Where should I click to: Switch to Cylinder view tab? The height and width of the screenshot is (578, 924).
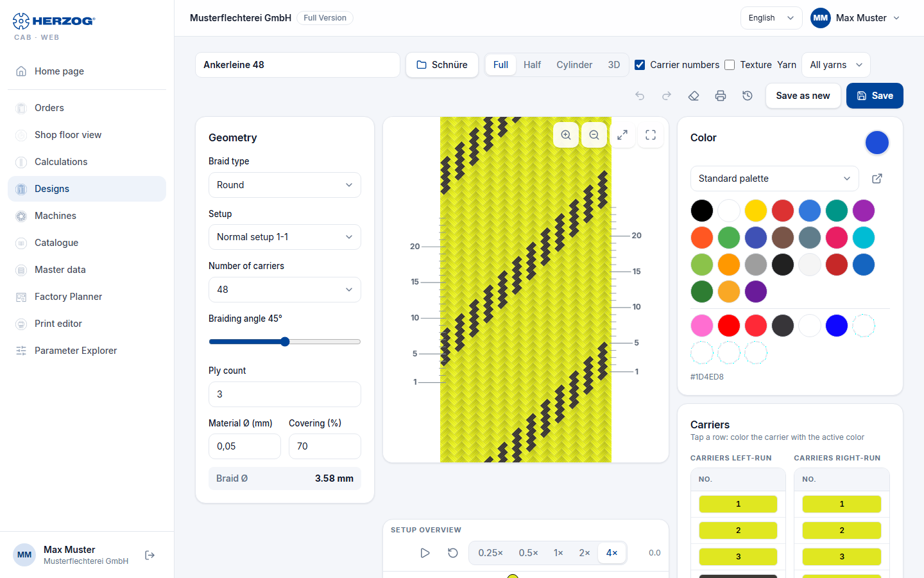pyautogui.click(x=574, y=65)
